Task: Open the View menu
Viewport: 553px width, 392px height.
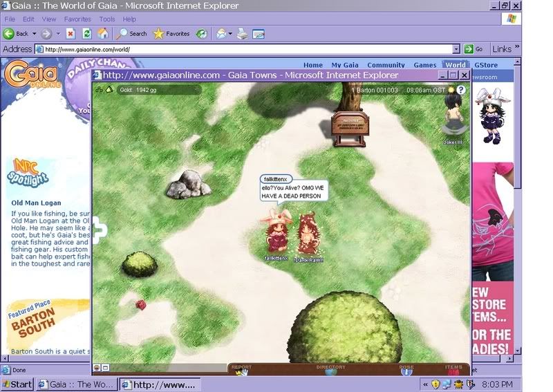Action: [x=49, y=19]
